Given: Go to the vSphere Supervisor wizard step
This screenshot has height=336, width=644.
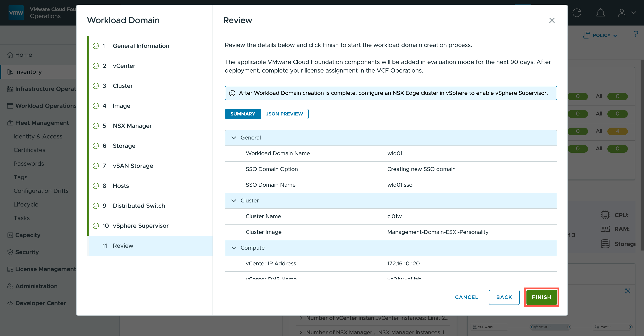Looking at the screenshot, I should 141,226.
